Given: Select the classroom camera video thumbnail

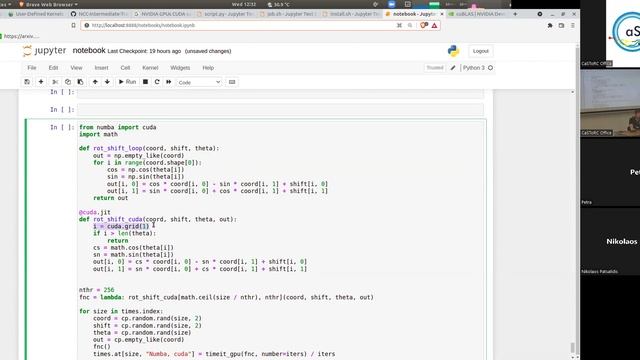Looking at the screenshot, I should click(x=610, y=103).
